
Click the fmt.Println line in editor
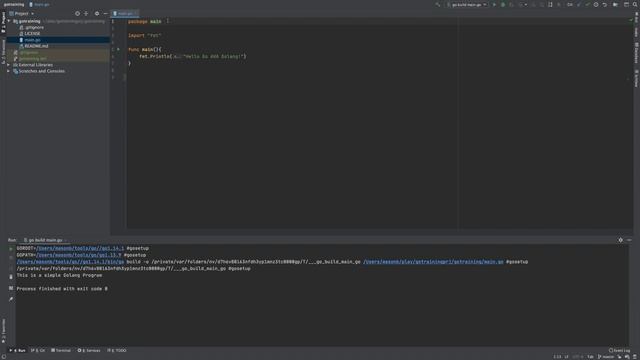click(x=193, y=56)
